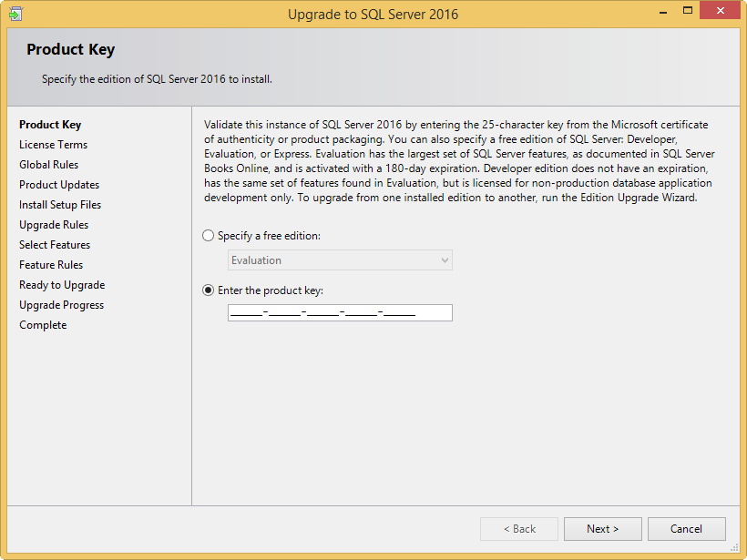Maximize the Upgrade to SQL Server window
Viewport: 747px width, 560px height.
point(688,11)
